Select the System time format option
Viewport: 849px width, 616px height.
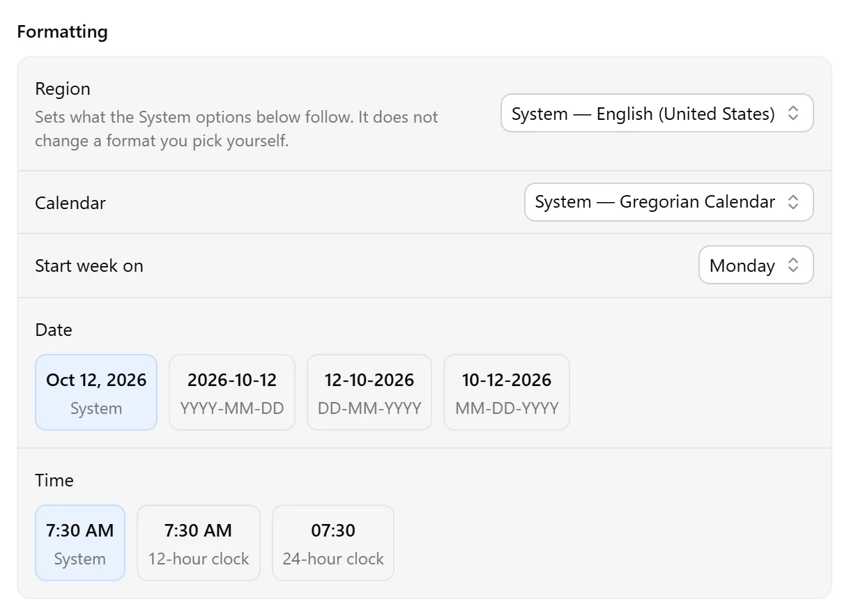(80, 543)
